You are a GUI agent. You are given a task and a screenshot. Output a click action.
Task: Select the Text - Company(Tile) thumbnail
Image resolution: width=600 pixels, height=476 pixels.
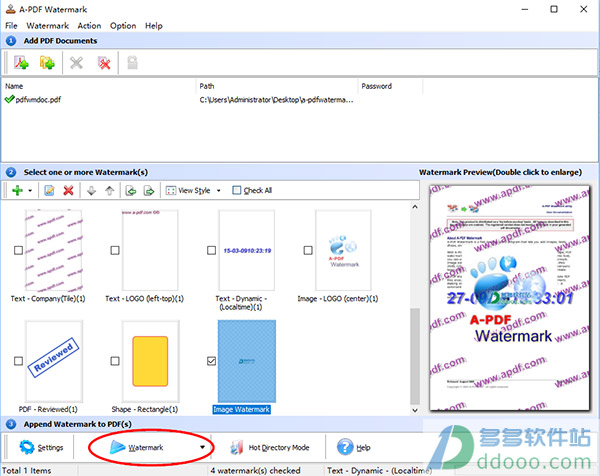point(54,250)
